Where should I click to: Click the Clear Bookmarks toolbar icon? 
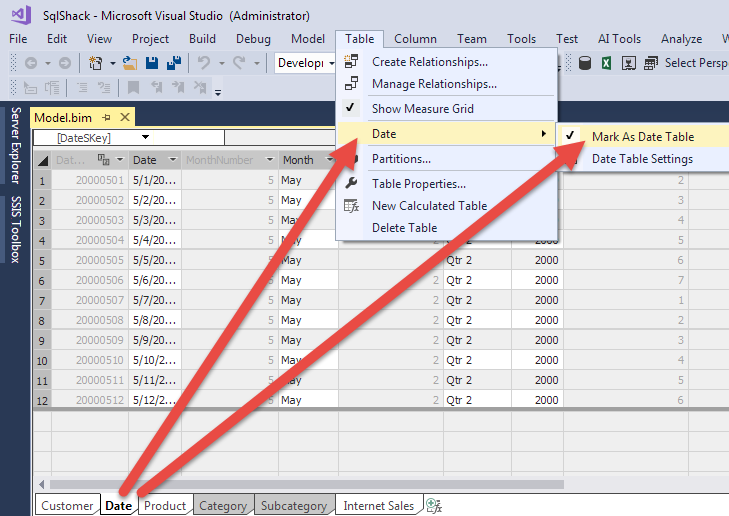(x=200, y=87)
